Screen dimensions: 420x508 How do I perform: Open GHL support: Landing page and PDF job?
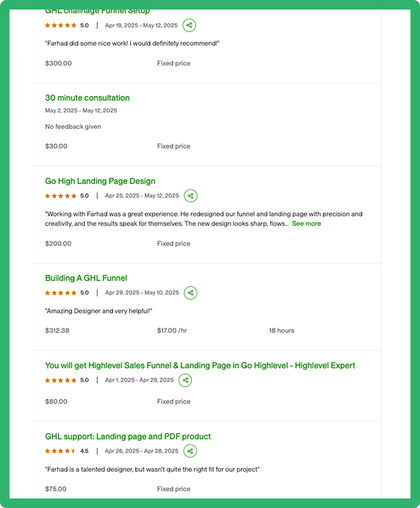pyautogui.click(x=128, y=436)
